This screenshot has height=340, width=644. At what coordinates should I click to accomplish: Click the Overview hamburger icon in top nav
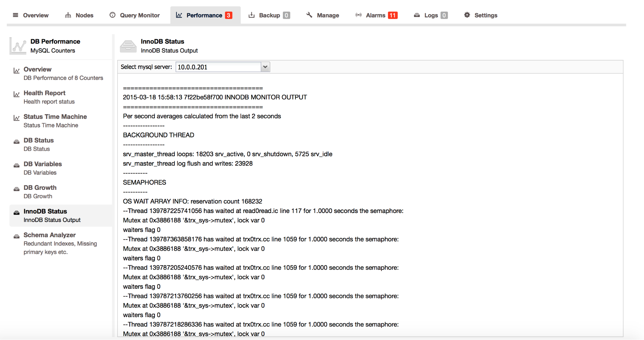[x=15, y=15]
